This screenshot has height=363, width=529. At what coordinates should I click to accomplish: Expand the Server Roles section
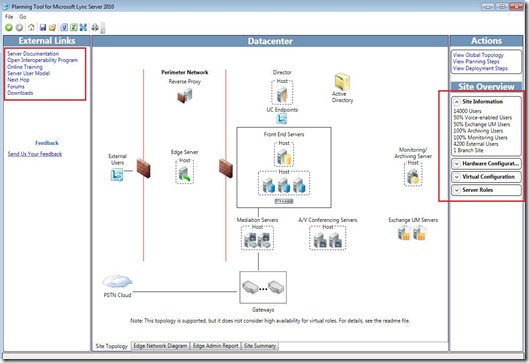(x=456, y=190)
